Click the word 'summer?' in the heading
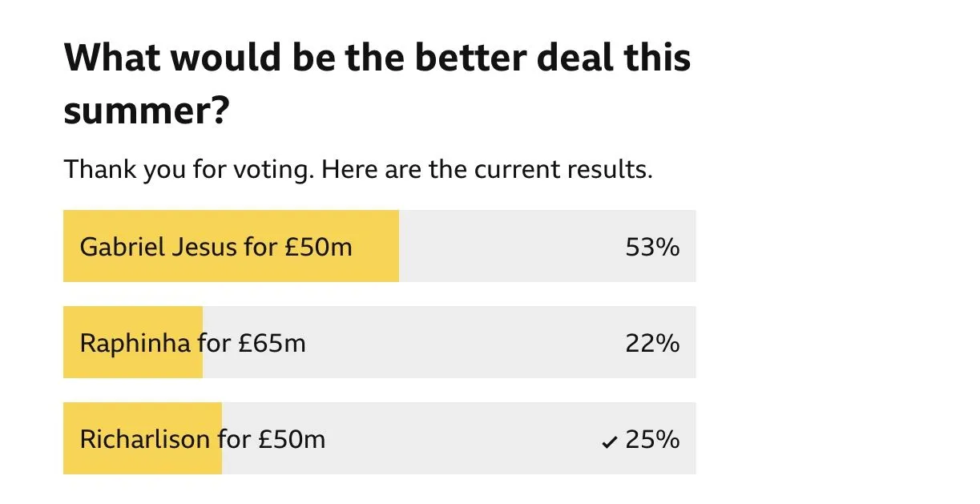 [x=147, y=113]
